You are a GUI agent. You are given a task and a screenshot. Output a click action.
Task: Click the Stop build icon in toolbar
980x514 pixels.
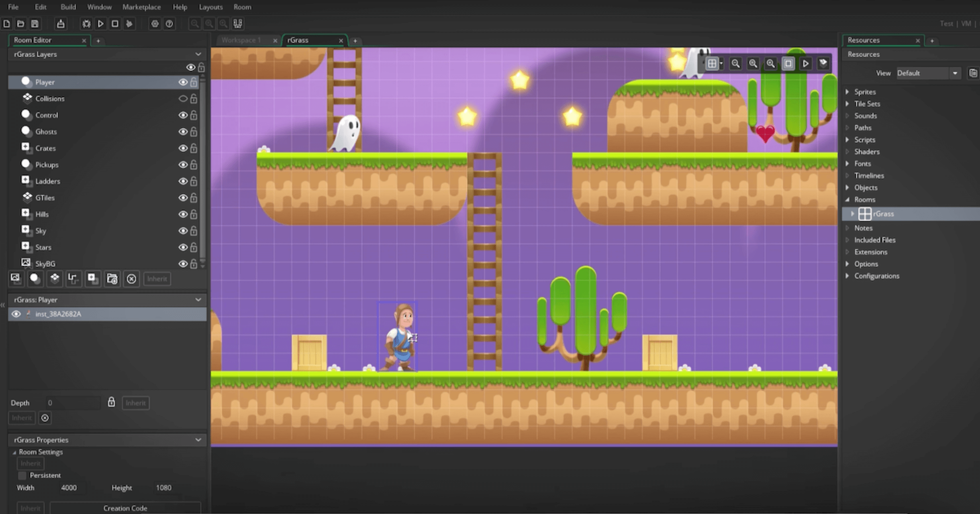point(115,24)
